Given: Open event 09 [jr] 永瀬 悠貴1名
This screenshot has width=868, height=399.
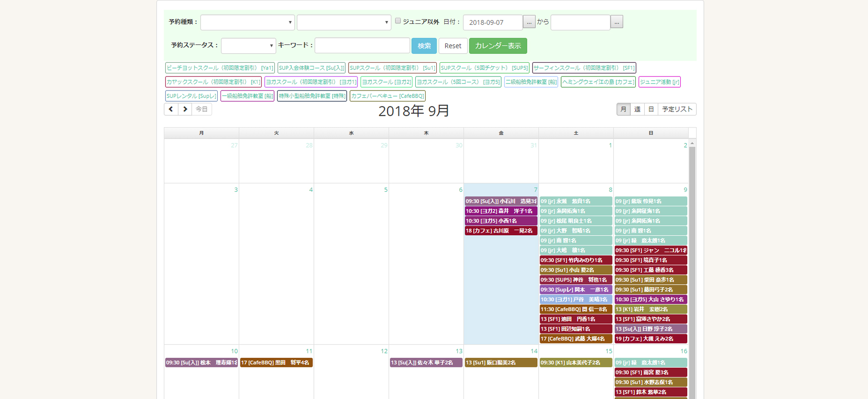Looking at the screenshot, I should pos(576,201).
